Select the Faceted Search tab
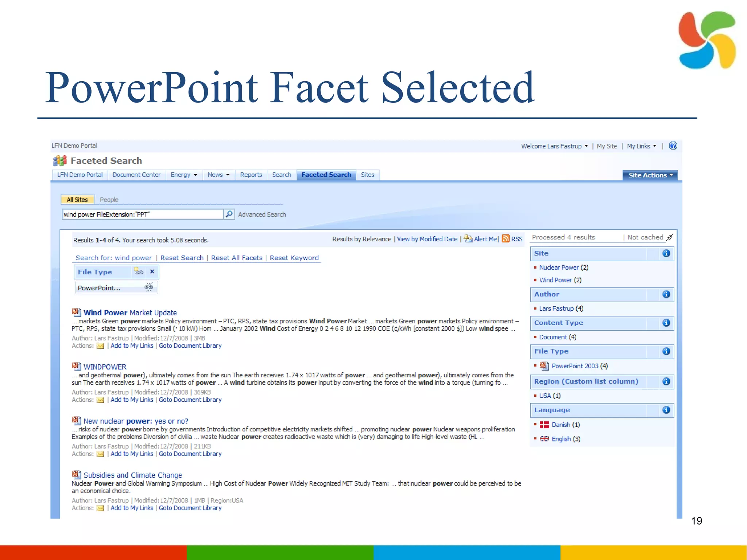 [326, 175]
